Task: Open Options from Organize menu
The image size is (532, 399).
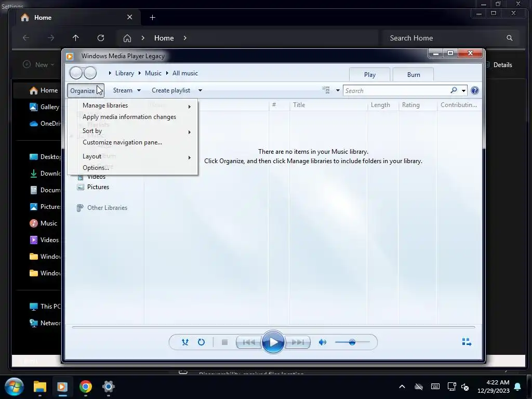Action: click(x=132, y=168)
